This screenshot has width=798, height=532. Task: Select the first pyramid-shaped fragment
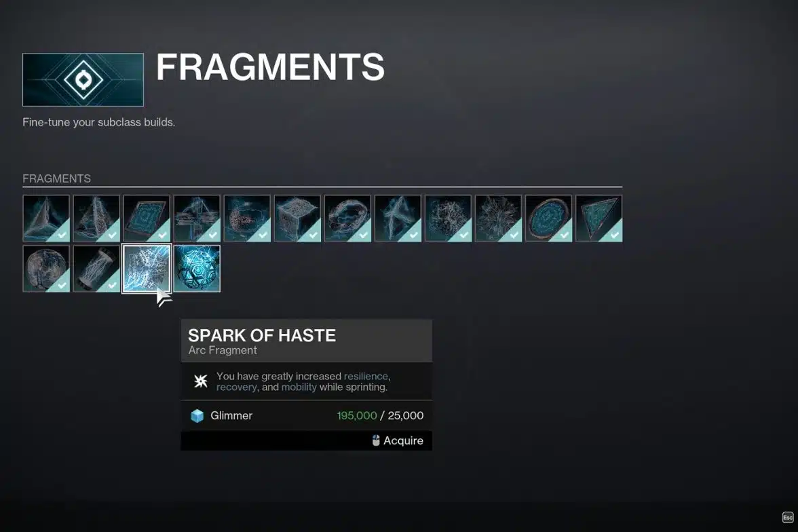pos(46,218)
